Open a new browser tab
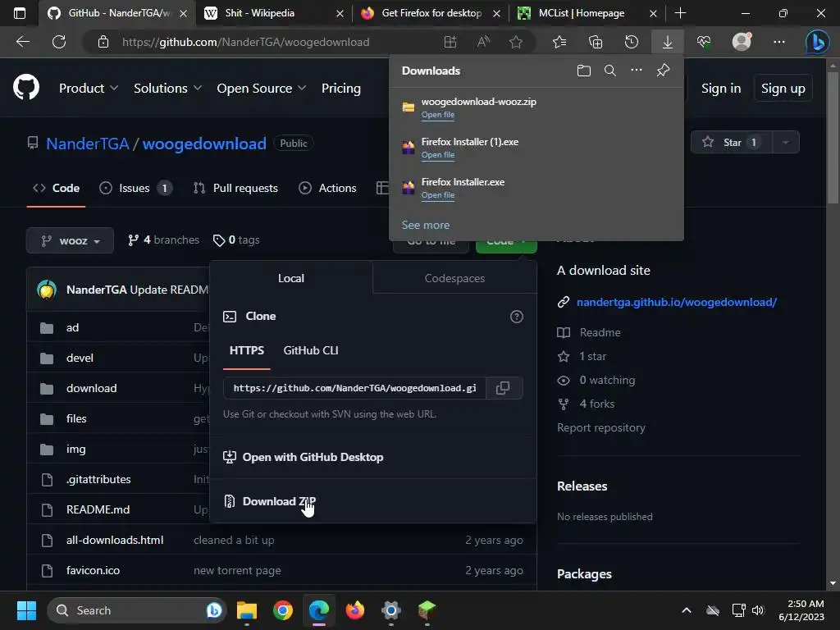 pyautogui.click(x=680, y=13)
